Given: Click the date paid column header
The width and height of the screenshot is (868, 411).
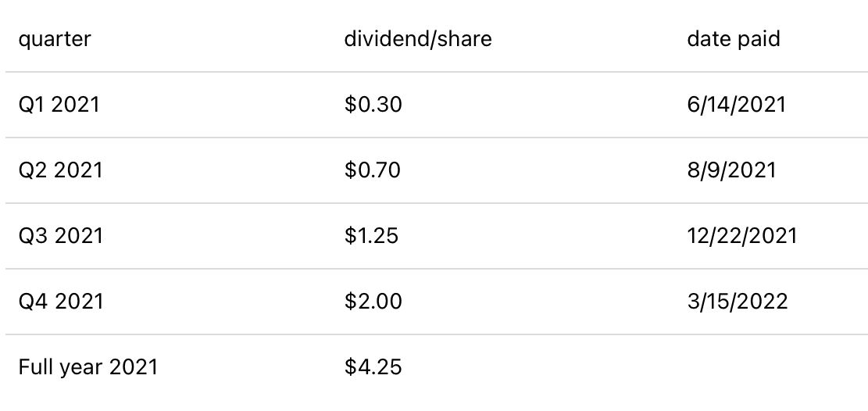Looking at the screenshot, I should 733,39.
